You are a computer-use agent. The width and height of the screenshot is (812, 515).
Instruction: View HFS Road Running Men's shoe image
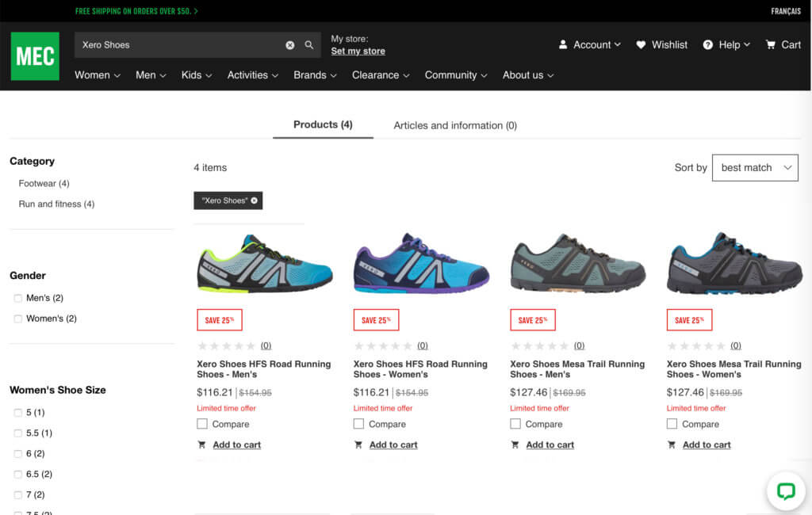[265, 264]
